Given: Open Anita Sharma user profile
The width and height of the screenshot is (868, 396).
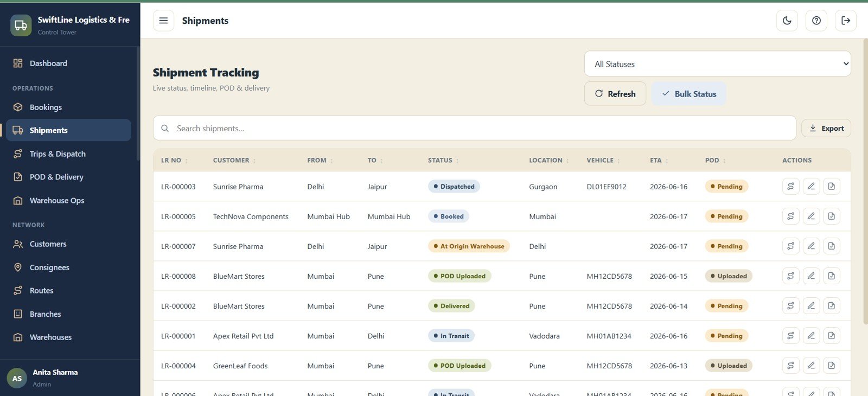Looking at the screenshot, I should (x=70, y=378).
